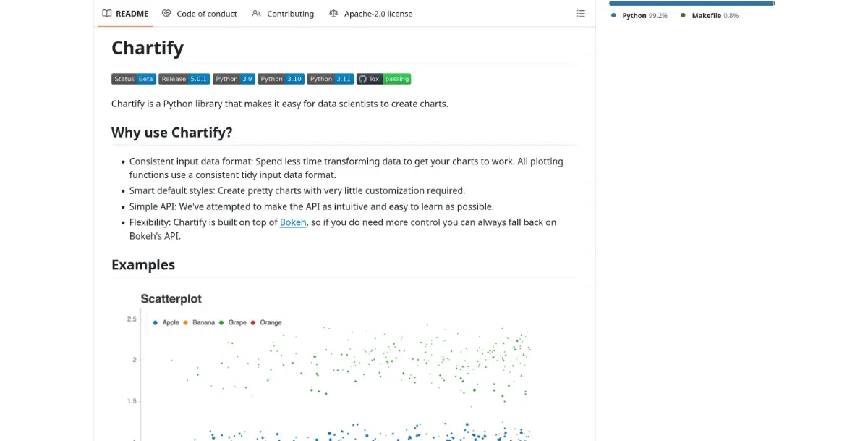This screenshot has height=441, width=868.
Task: Open the Makefile 0.8% language link
Action: coord(714,15)
